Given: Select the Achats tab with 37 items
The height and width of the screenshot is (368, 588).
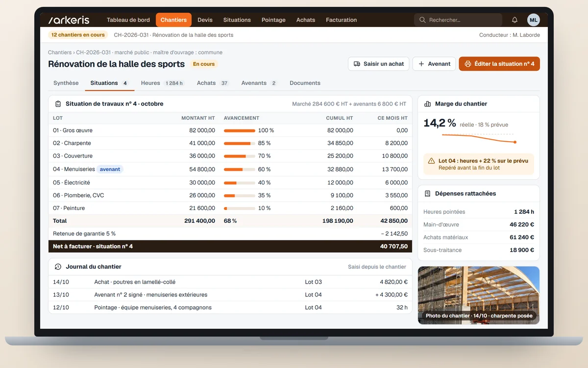Looking at the screenshot, I should coord(213,83).
